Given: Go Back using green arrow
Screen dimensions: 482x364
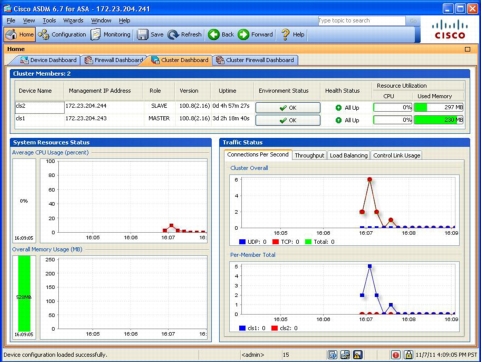Looking at the screenshot, I should pos(221,34).
